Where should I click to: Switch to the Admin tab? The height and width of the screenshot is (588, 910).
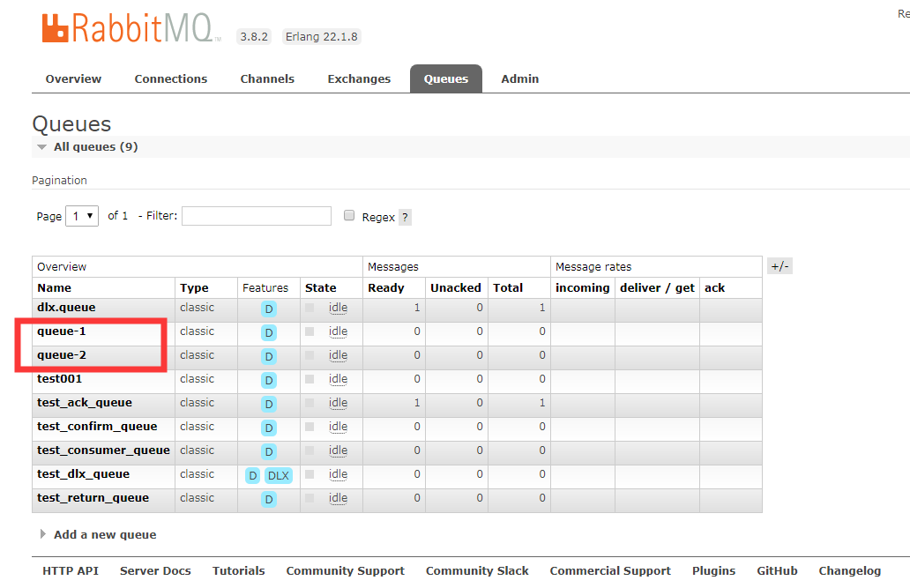(x=520, y=79)
